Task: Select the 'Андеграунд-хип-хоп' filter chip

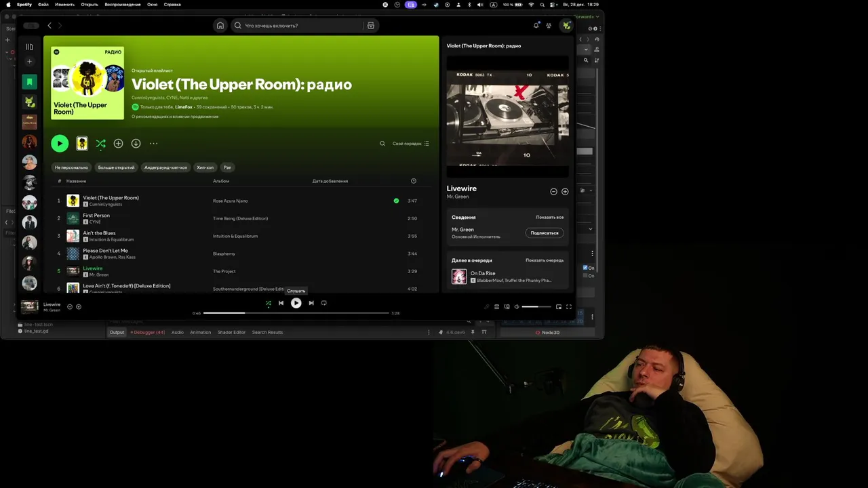Action: click(165, 167)
